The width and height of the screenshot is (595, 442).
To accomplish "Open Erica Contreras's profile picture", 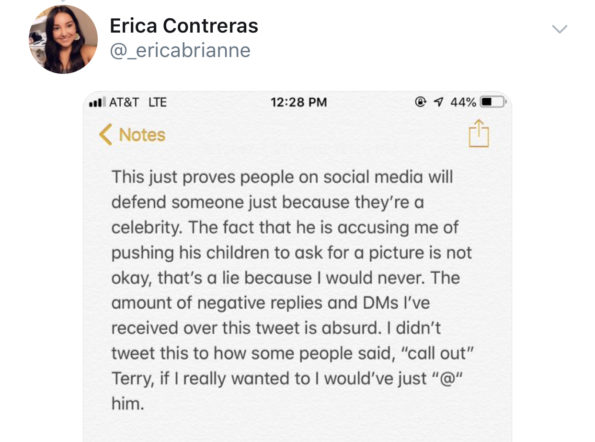I will [63, 39].
